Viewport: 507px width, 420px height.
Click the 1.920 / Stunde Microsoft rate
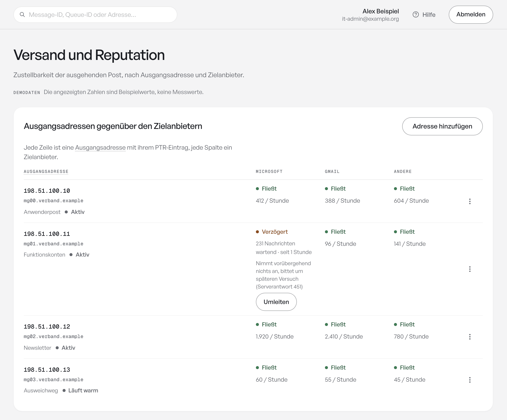click(274, 337)
